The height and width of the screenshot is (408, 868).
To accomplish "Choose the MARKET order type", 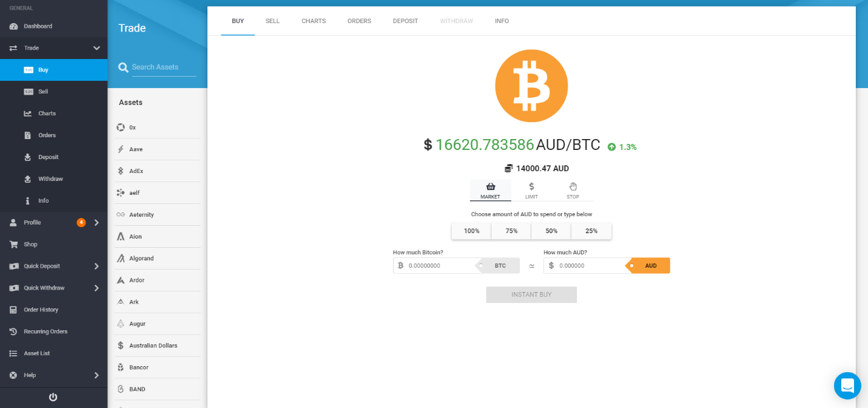I will [x=490, y=191].
